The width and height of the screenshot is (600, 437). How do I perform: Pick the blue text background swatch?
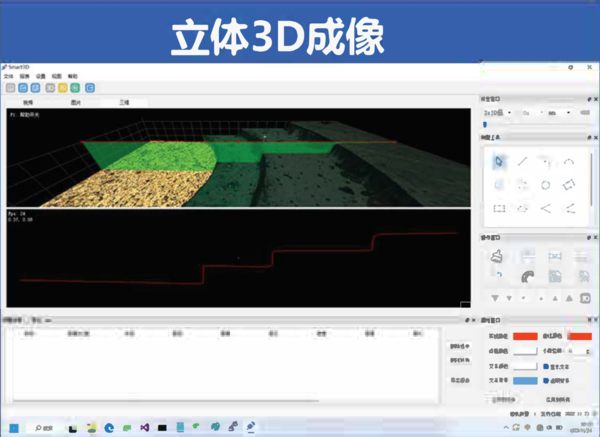tap(525, 381)
